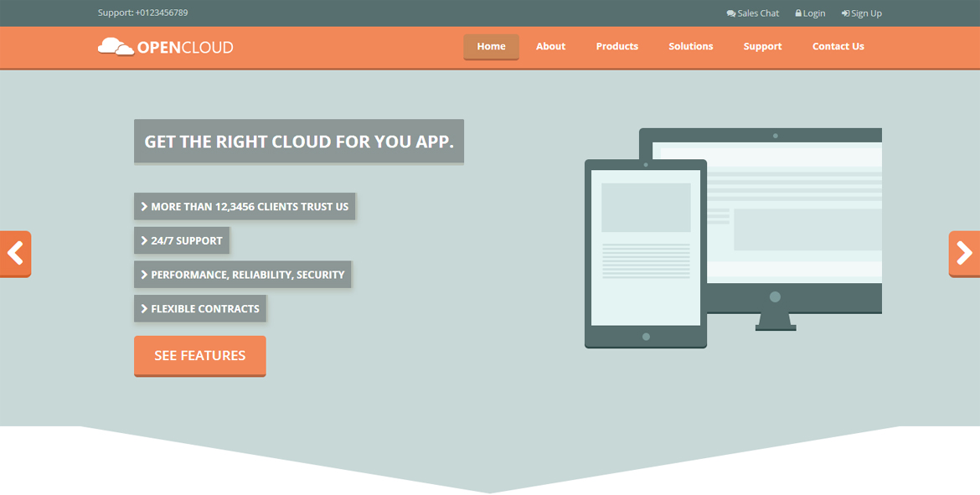Click the support phone number text
Viewport: 980px width, 495px height.
coord(142,13)
